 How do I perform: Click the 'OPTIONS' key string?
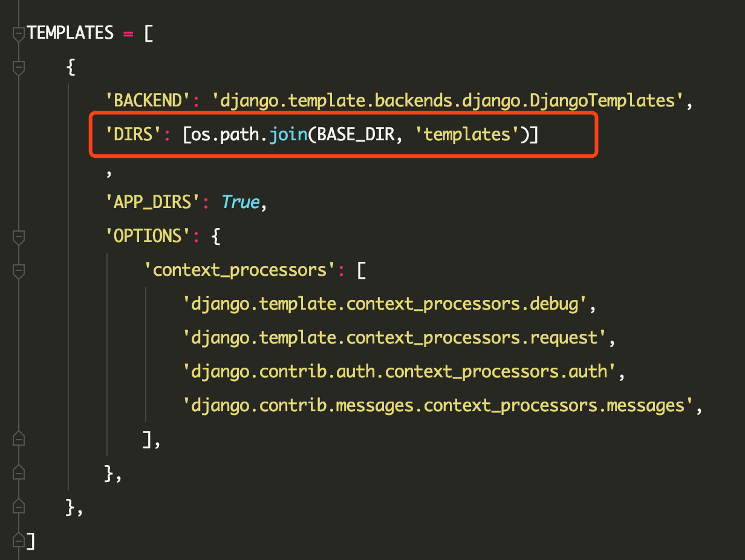click(148, 236)
